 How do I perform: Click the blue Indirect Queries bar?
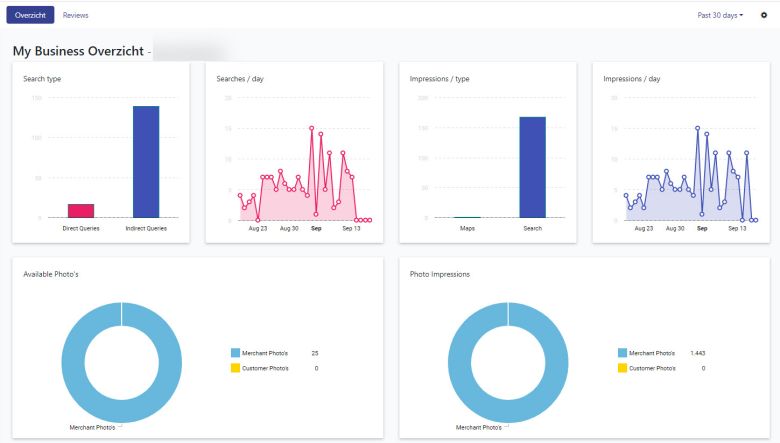pos(146,162)
